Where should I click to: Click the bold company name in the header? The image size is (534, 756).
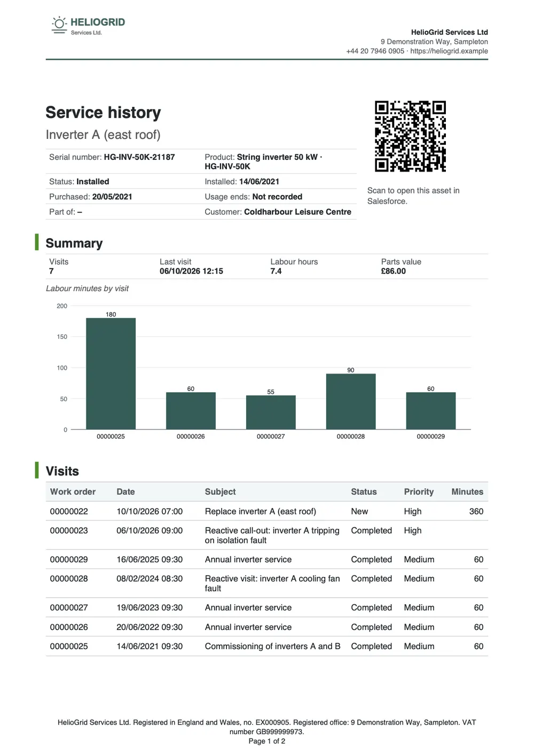point(450,32)
